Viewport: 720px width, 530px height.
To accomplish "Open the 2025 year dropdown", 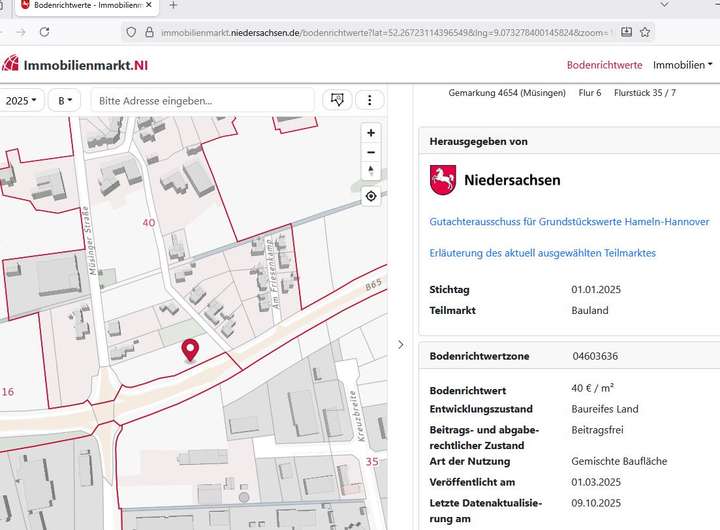I will pos(22,100).
